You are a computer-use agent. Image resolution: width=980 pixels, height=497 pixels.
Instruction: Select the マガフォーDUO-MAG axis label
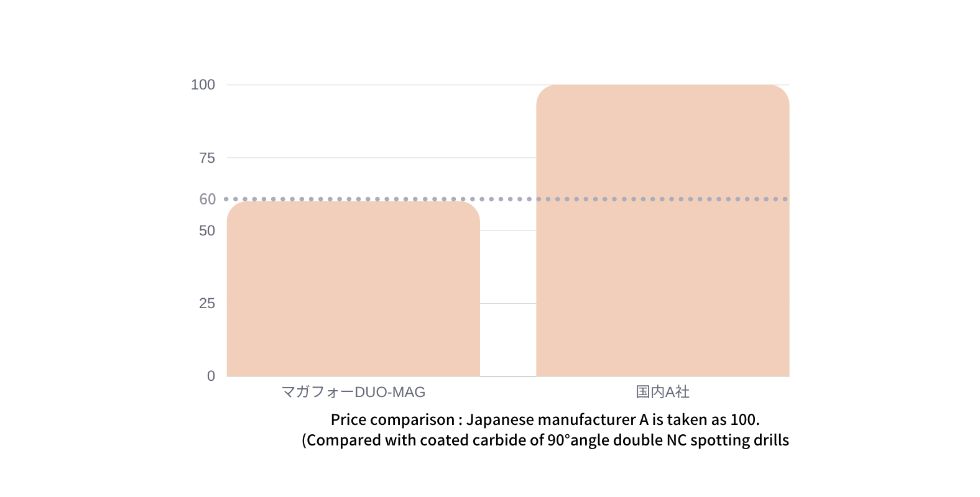(x=353, y=392)
